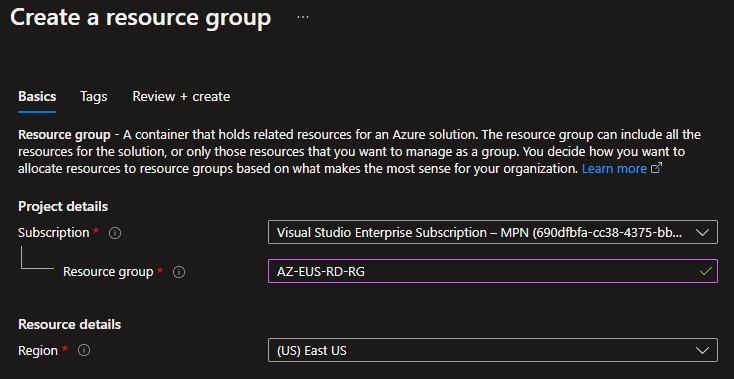The height and width of the screenshot is (379, 734).
Task: Click the Project details heading
Action: [63, 206]
